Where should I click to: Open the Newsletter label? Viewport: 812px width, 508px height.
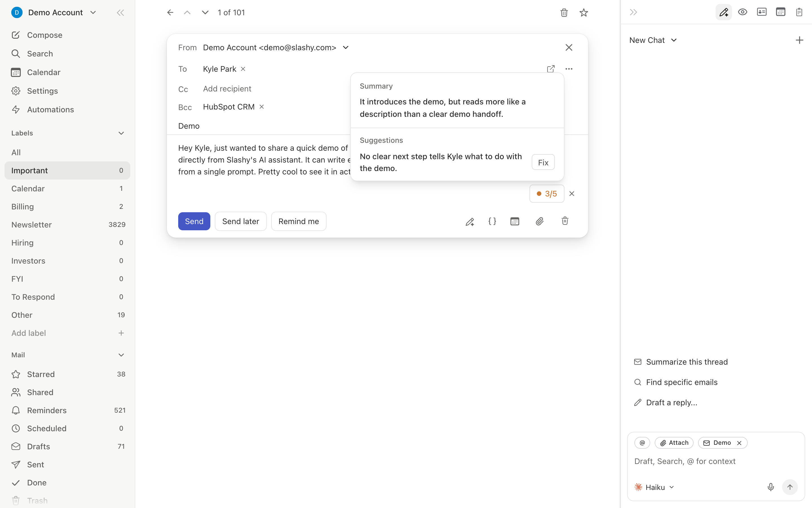click(67, 225)
